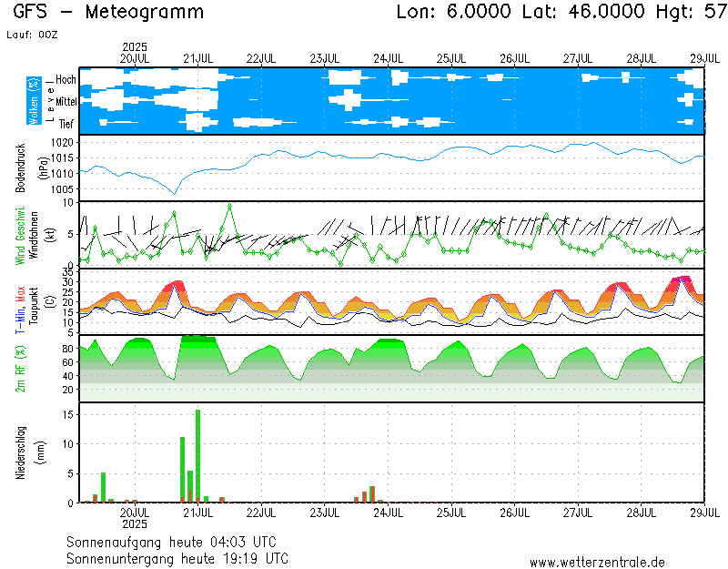Select the 'Lon: 6.0000' longitude text
This screenshot has width=728, height=569.
coord(453,11)
